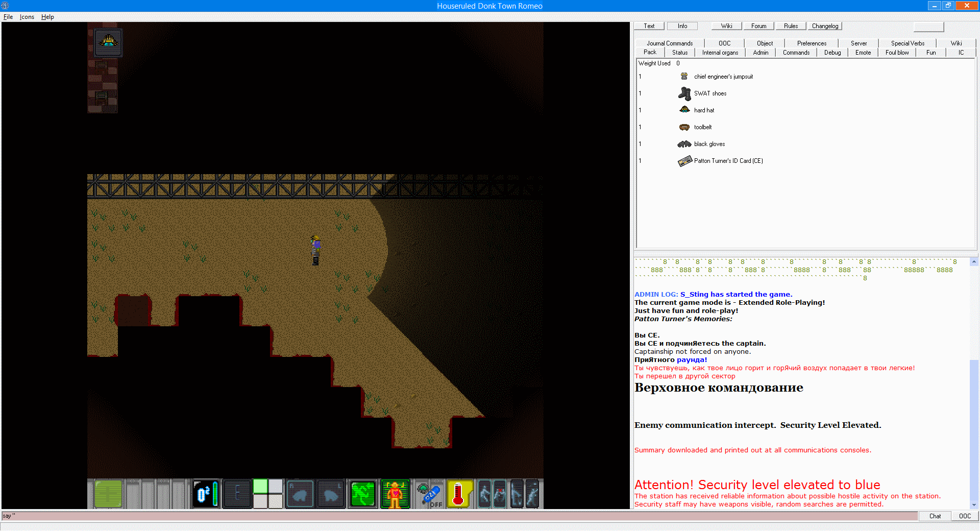Open the IC tab

tap(961, 53)
